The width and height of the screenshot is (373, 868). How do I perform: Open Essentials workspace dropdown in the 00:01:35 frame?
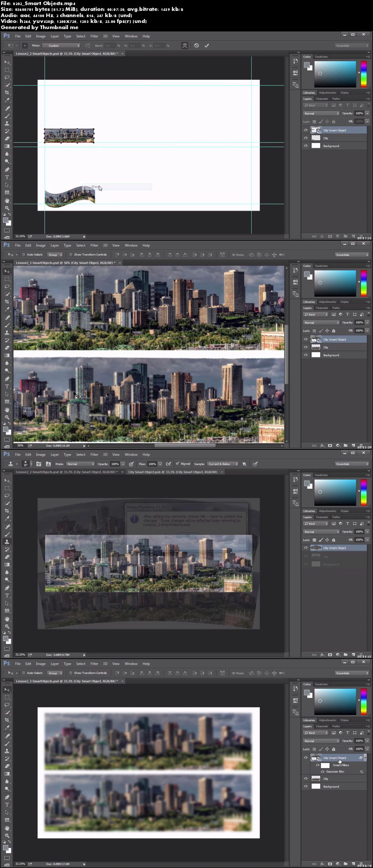(352, 45)
